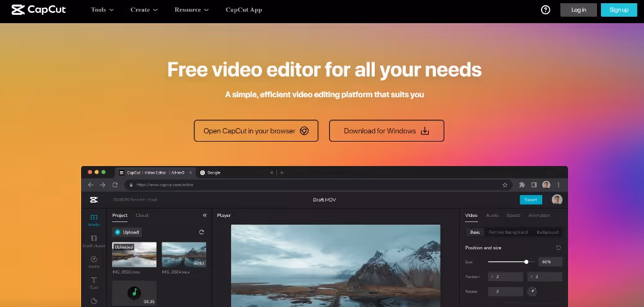
Task: Click the Position Y input field
Action: [x=545, y=277]
